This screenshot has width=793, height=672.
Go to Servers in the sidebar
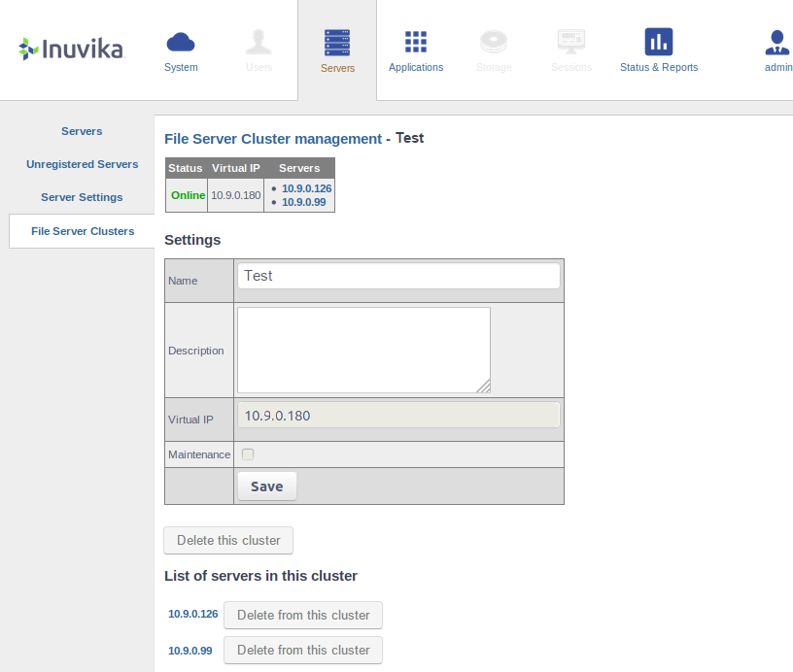click(x=82, y=131)
